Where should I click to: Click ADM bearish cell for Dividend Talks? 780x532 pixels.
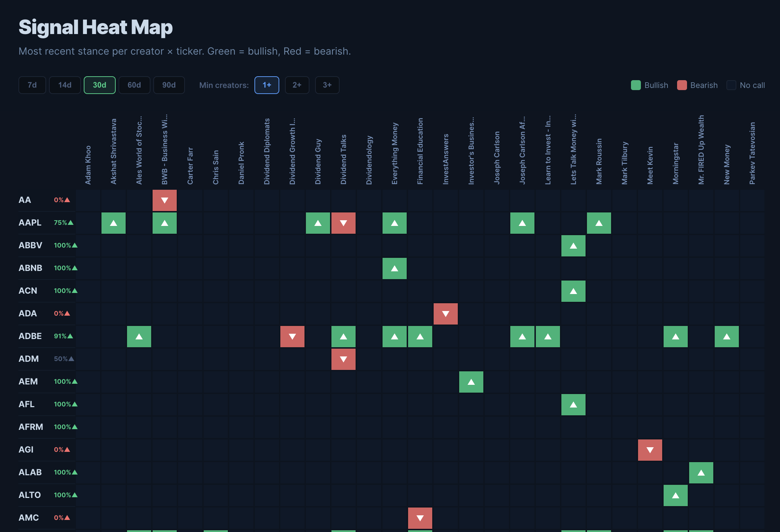pos(344,359)
